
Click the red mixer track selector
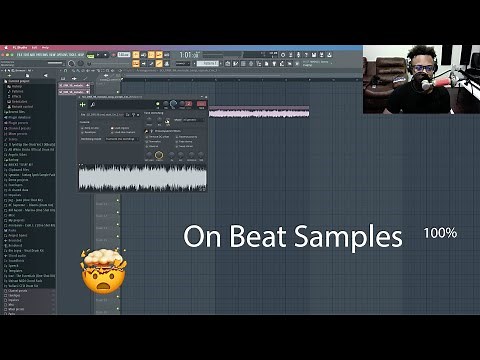pyautogui.click(x=201, y=104)
